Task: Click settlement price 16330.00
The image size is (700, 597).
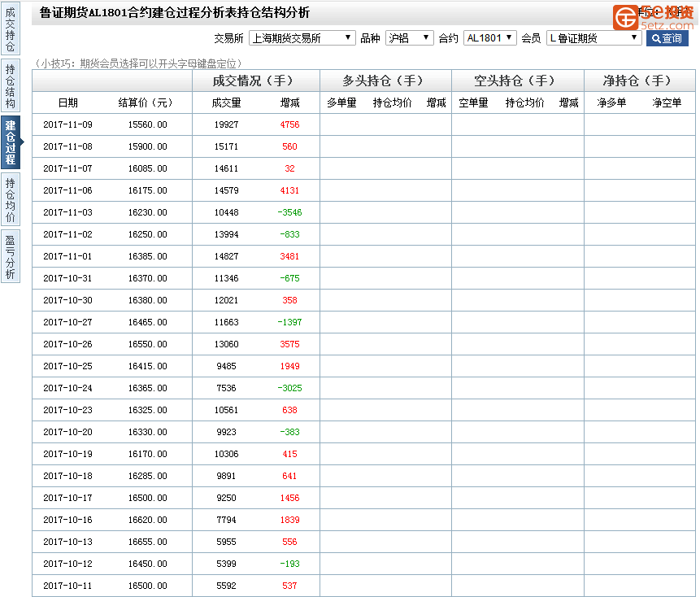Action: 148,432
